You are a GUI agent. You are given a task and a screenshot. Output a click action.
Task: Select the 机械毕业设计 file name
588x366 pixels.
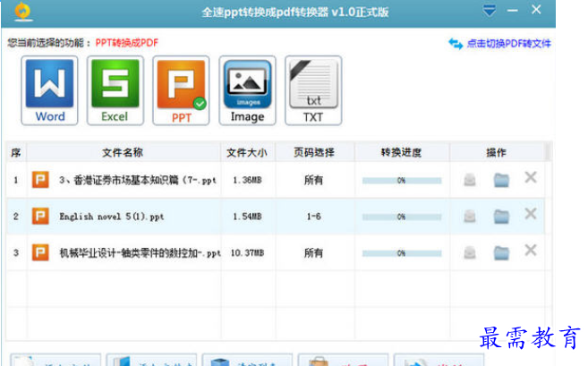[140, 253]
